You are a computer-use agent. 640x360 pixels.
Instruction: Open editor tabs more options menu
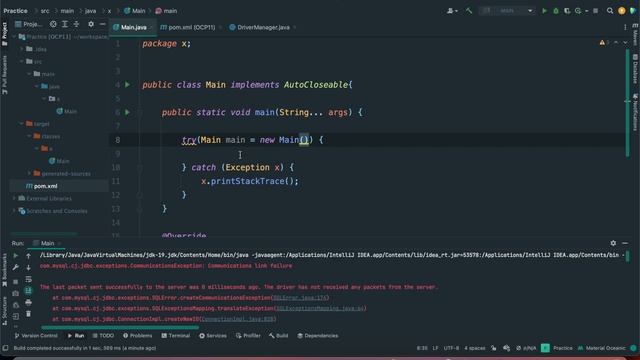pos(625,27)
